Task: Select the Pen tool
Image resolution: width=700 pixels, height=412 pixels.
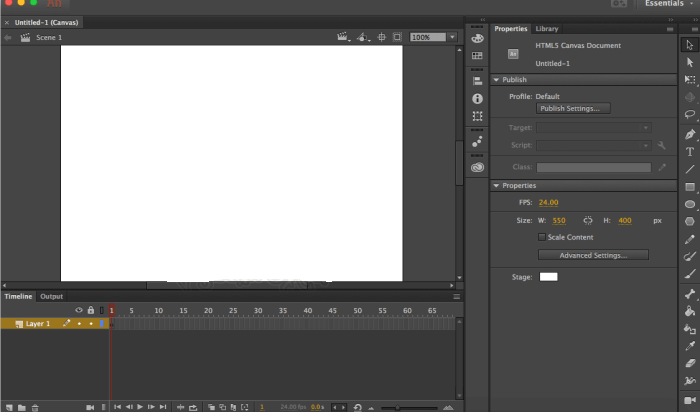Action: coord(689,134)
